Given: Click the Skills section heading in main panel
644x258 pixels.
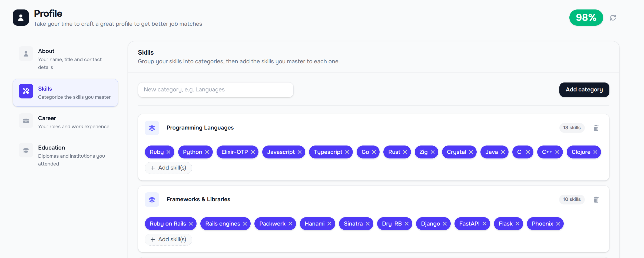Looking at the screenshot, I should 146,52.
